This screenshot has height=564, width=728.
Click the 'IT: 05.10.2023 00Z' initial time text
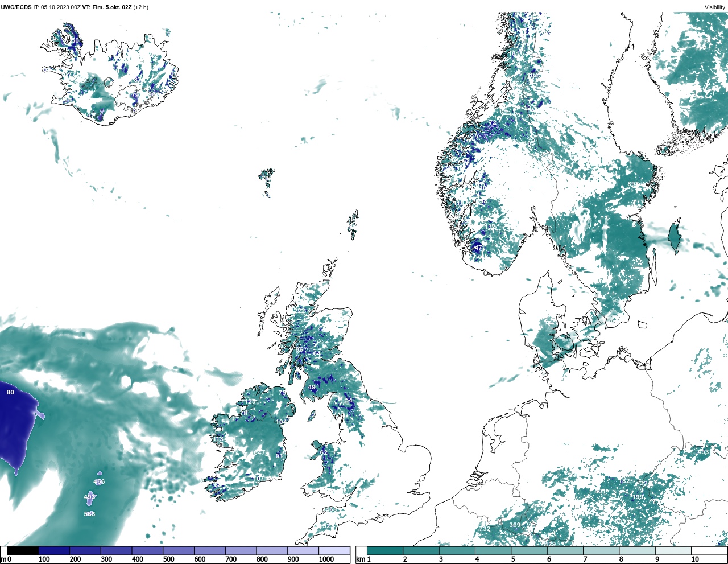[x=57, y=7]
